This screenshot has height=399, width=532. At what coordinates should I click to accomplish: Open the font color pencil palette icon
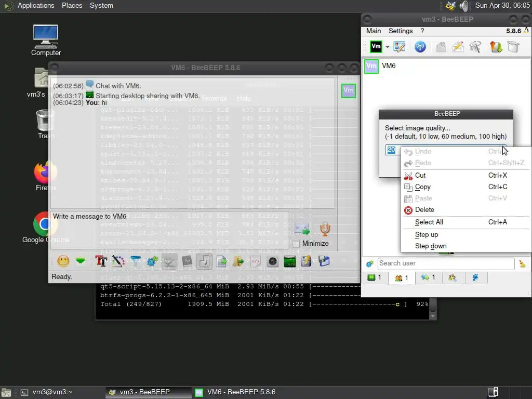coord(118,261)
